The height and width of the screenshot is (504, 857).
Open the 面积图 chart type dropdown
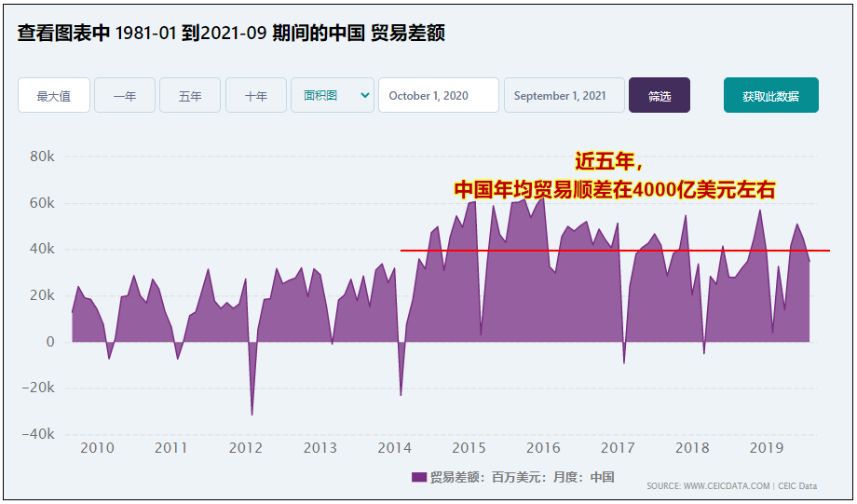(x=332, y=95)
